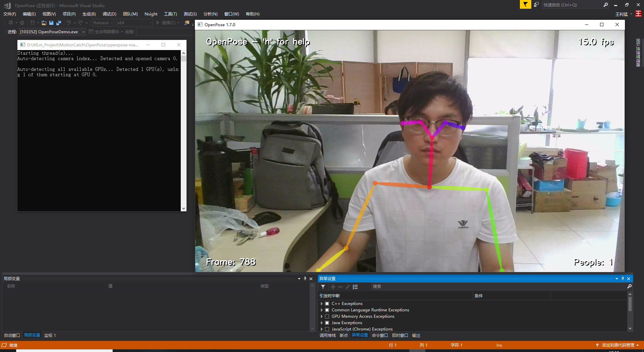Click the Navigate Forward arrow in toolbar
This screenshot has height=352, width=644.
(22, 23)
